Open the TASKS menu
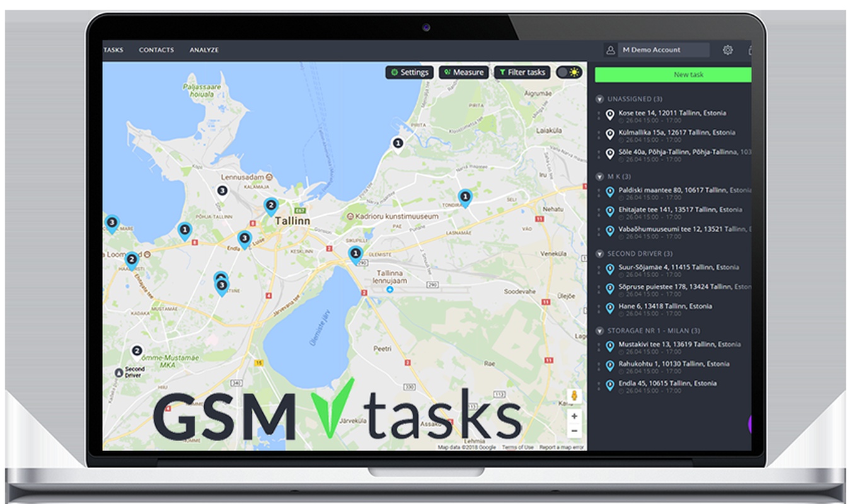This screenshot has width=854, height=504. click(x=113, y=50)
